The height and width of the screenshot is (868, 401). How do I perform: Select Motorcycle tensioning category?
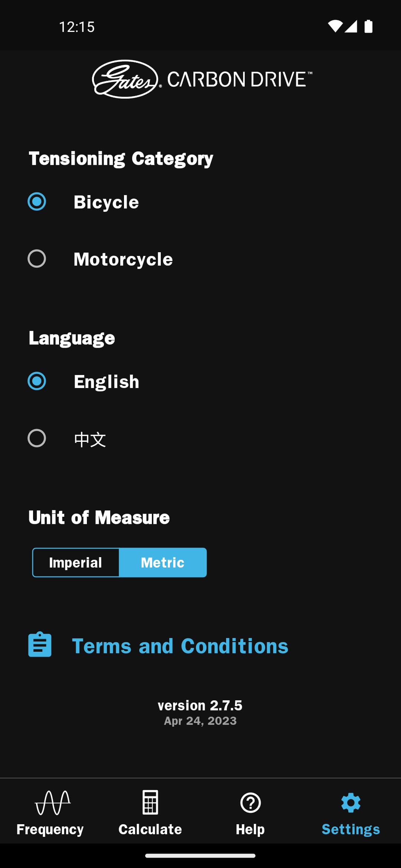click(37, 259)
